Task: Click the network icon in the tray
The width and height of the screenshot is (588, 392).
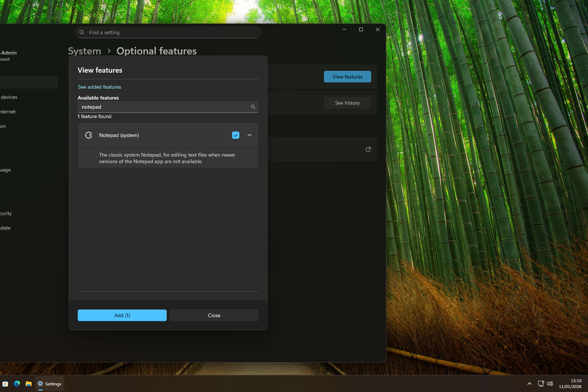Action: (x=541, y=384)
